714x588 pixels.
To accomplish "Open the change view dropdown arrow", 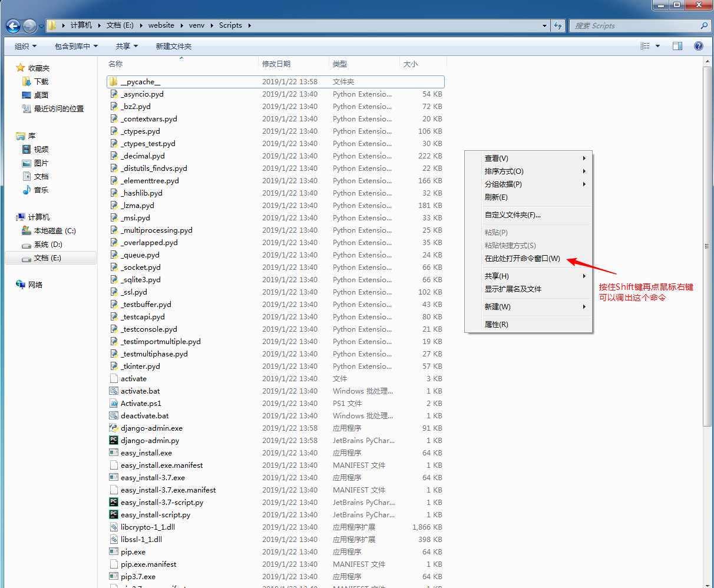I will pyautogui.click(x=657, y=46).
